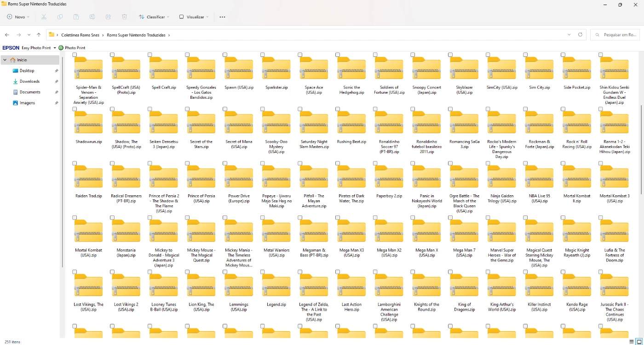Click the vertical scrollbar of file list
The height and width of the screenshot is (345, 644).
coord(641,147)
